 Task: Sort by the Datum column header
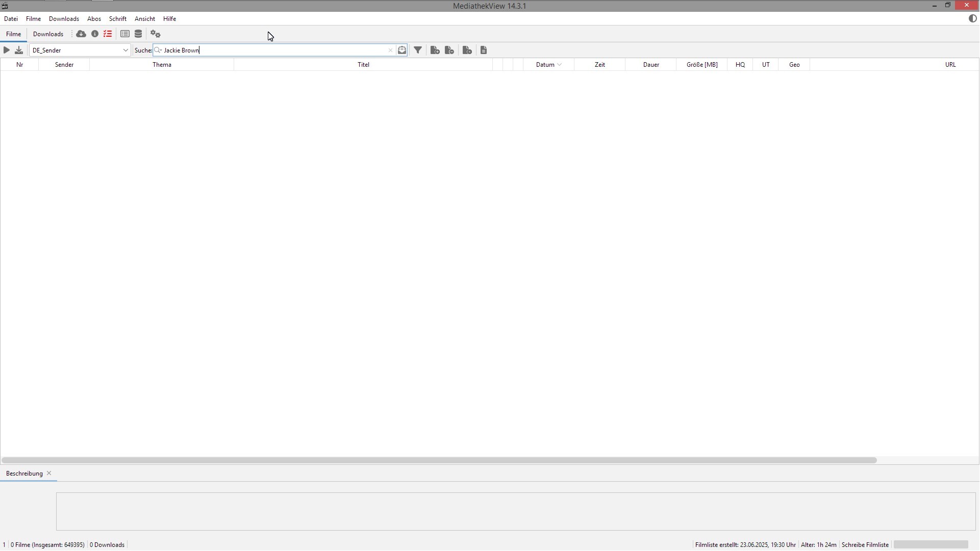tap(545, 65)
